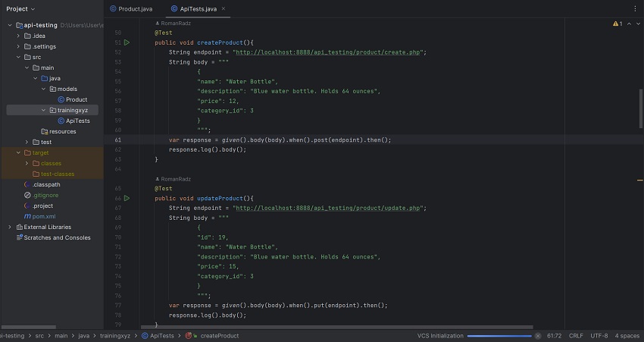Click the UTF-8 encoding selector
The height and width of the screenshot is (342, 644).
click(x=599, y=336)
